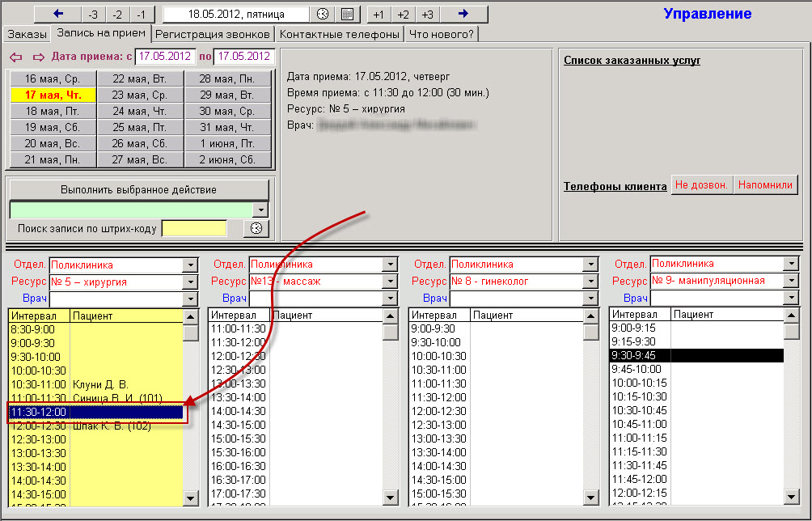Viewport: 812px width, 521px height.
Task: Click the left hollow arrow near Дата приема
Action: pos(16,57)
